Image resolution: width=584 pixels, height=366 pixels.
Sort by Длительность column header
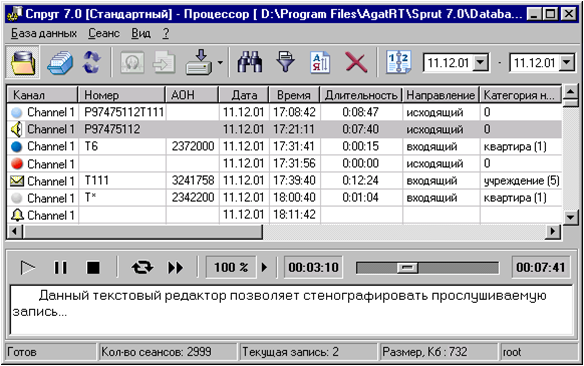pos(361,95)
